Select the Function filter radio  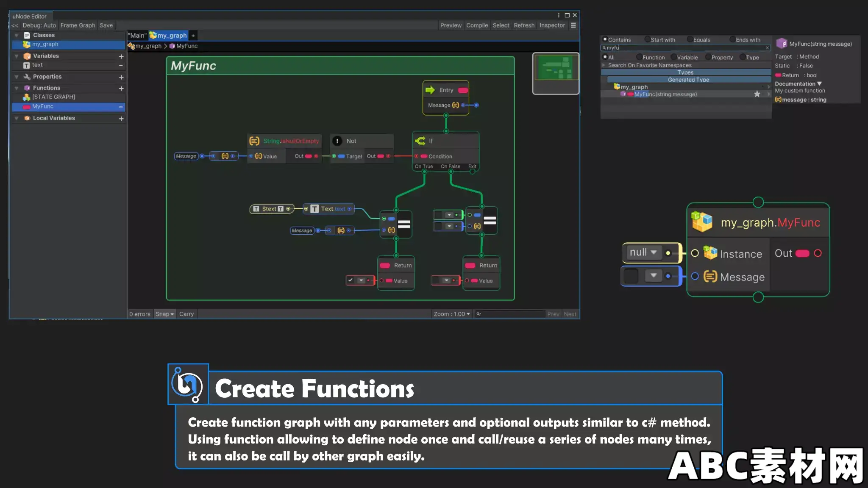click(639, 57)
